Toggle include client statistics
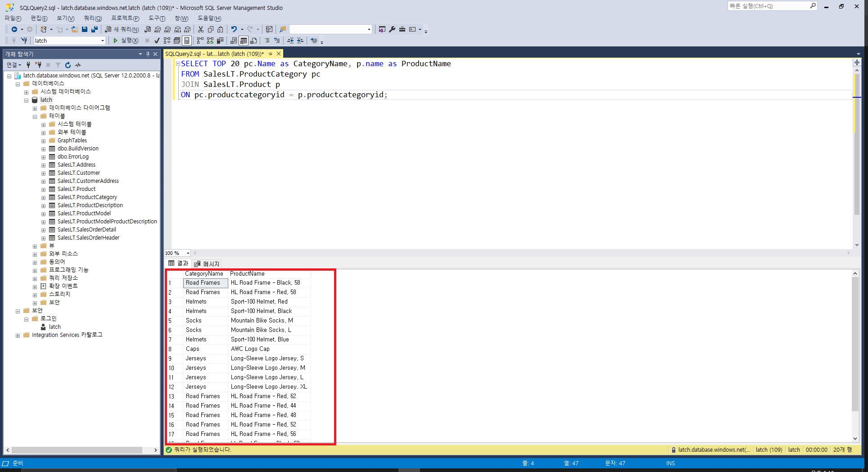 point(220,41)
